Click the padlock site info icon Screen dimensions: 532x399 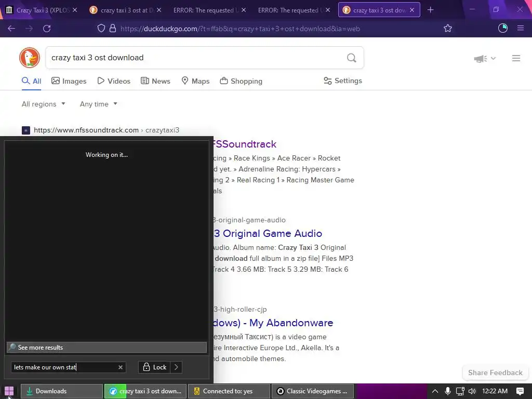coord(113,29)
